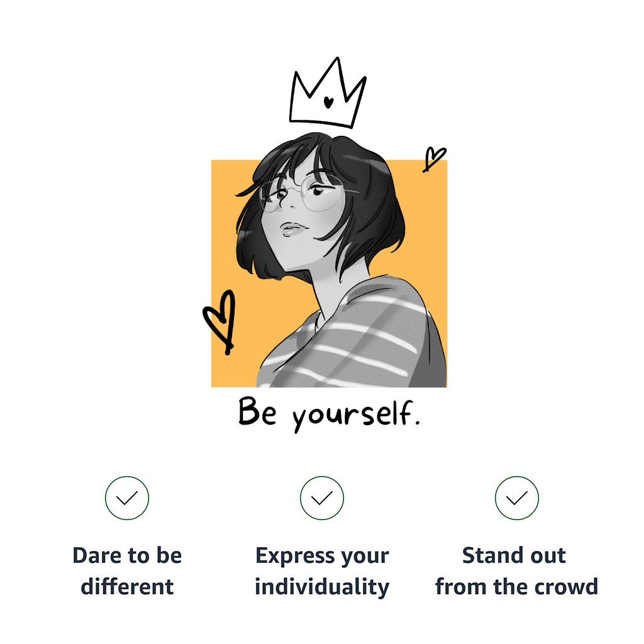Click the large heart doodle beside the shoulder
Viewport: 644px width, 644px height.
tap(219, 318)
